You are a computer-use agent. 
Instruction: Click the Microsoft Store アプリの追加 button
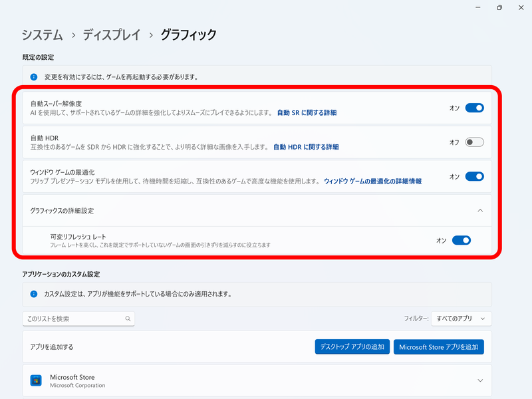(x=439, y=346)
